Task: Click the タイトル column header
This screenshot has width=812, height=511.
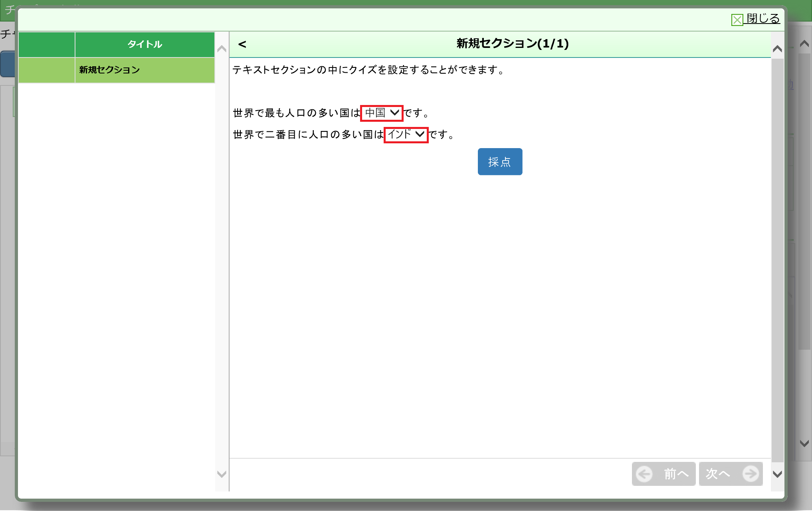Action: click(145, 44)
